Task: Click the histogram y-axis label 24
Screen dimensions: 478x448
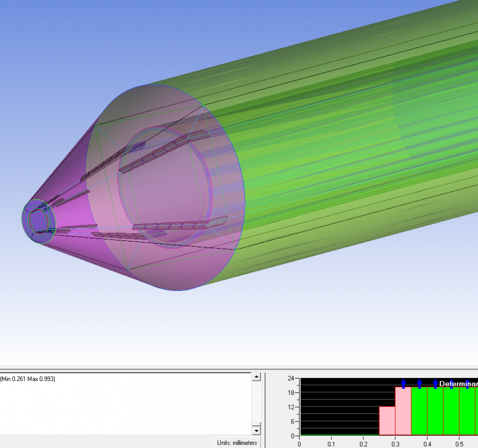Action: coord(291,378)
